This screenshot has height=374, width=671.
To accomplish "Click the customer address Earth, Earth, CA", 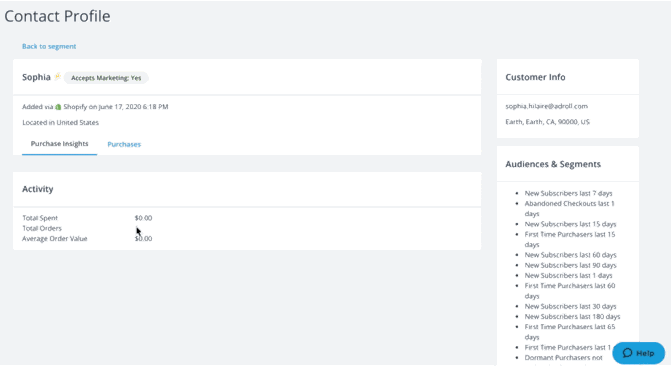I will pyautogui.click(x=547, y=122).
